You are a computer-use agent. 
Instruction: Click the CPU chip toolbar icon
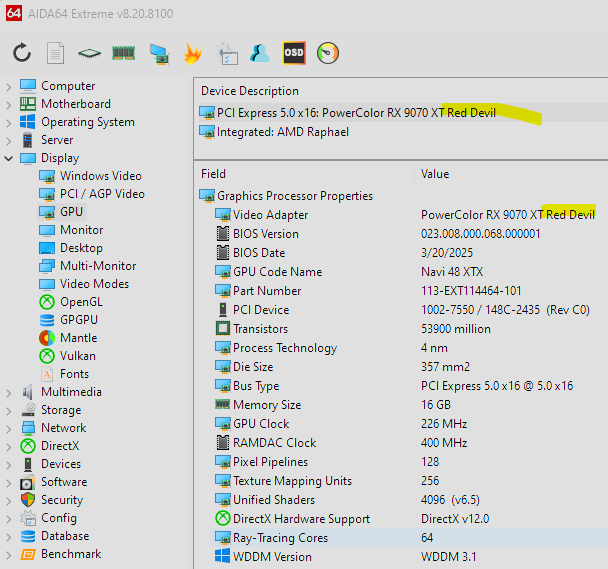pyautogui.click(x=90, y=53)
